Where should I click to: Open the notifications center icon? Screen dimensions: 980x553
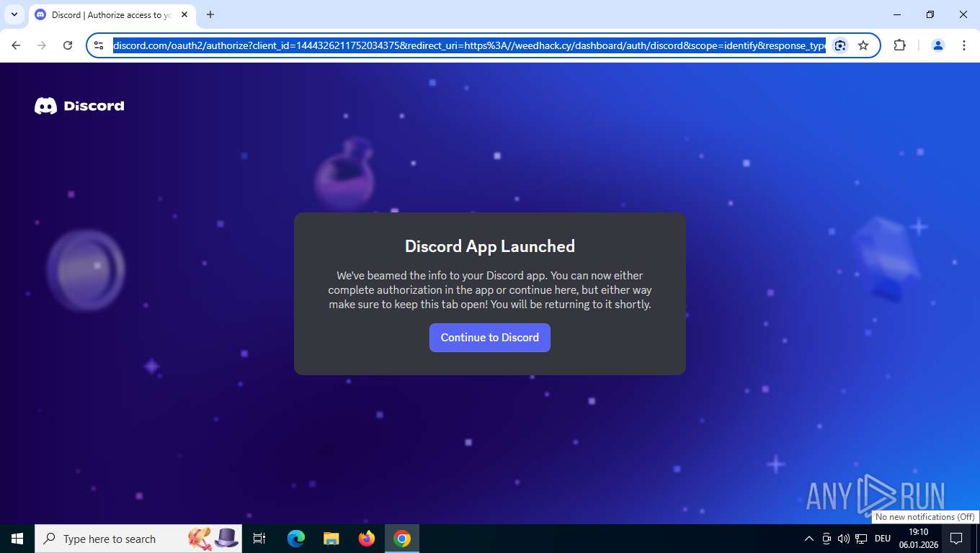point(956,539)
